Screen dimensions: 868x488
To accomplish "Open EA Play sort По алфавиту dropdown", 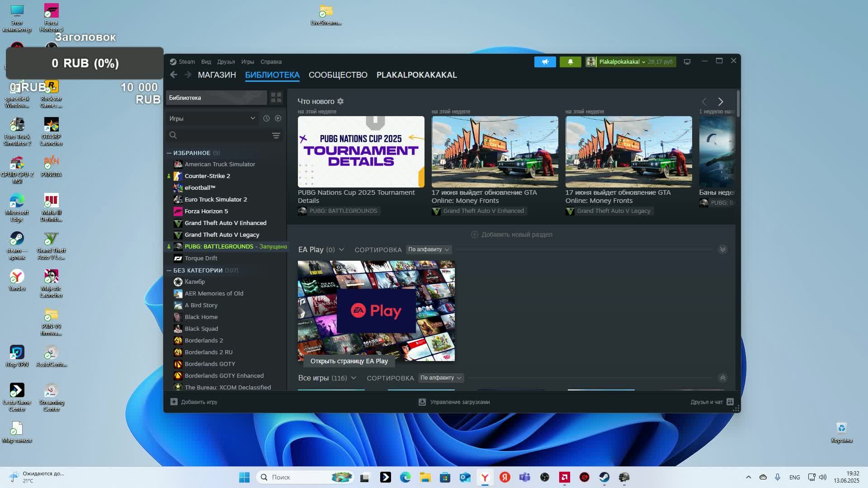I will tap(428, 249).
